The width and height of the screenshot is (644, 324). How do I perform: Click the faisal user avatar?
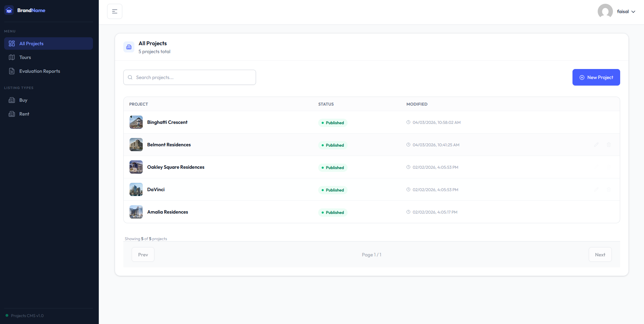[x=605, y=11]
